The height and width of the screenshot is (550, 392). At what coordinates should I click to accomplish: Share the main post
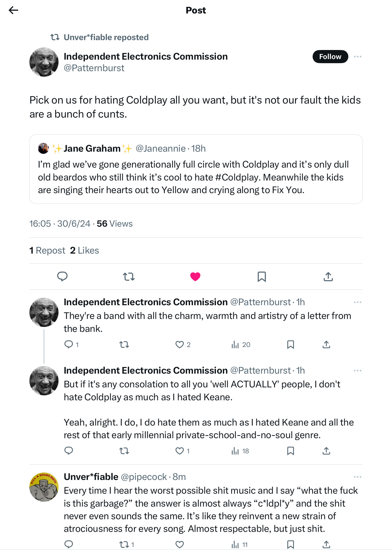(x=328, y=277)
